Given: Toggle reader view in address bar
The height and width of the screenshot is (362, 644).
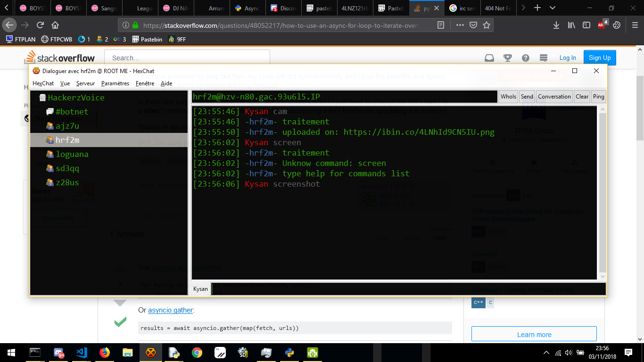Looking at the screenshot, I should [441, 25].
